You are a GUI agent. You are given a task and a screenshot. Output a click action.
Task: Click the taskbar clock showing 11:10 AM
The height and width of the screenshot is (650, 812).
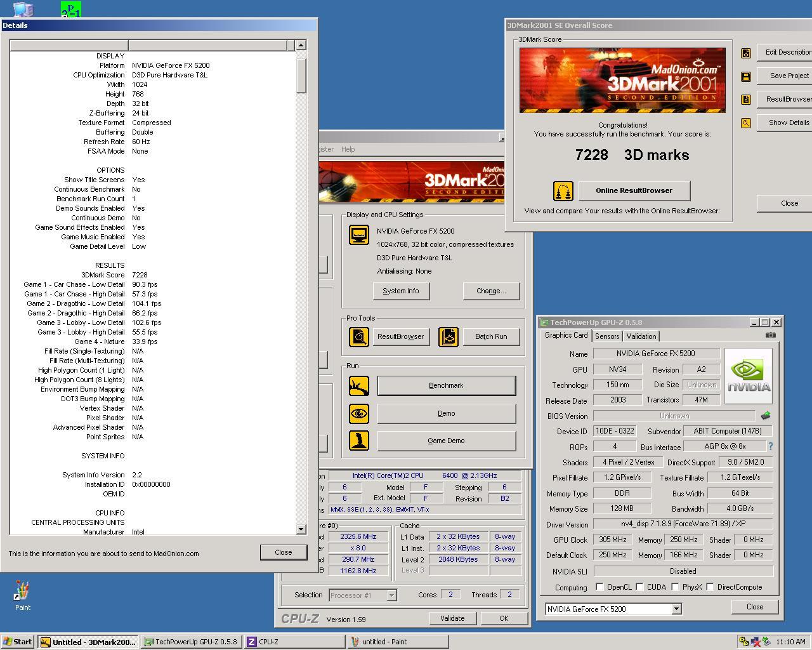pos(790,642)
